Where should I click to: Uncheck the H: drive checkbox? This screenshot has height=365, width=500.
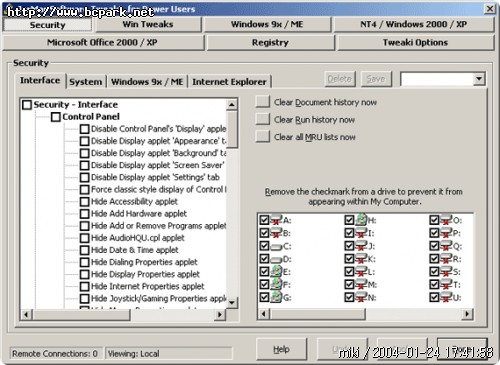click(x=349, y=220)
